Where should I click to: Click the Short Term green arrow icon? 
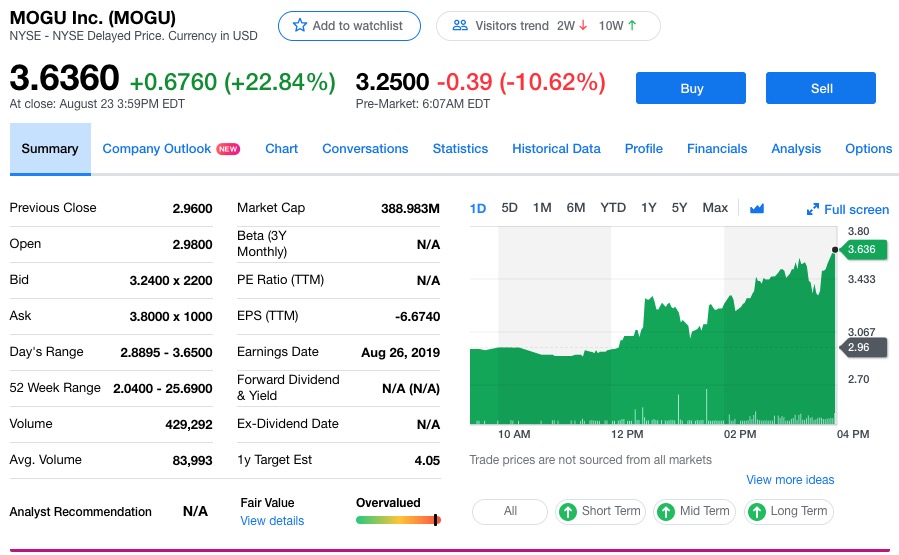568,511
